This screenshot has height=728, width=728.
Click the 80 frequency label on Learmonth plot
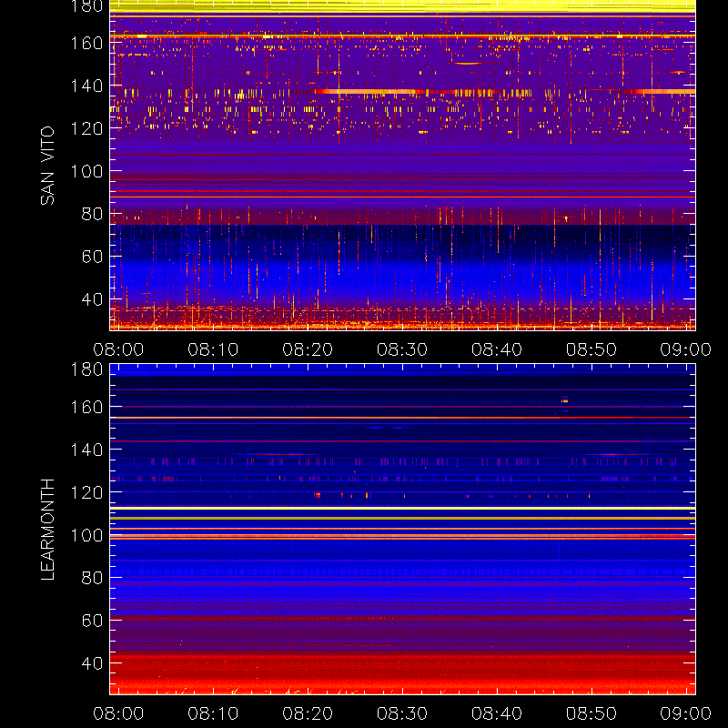point(92,578)
